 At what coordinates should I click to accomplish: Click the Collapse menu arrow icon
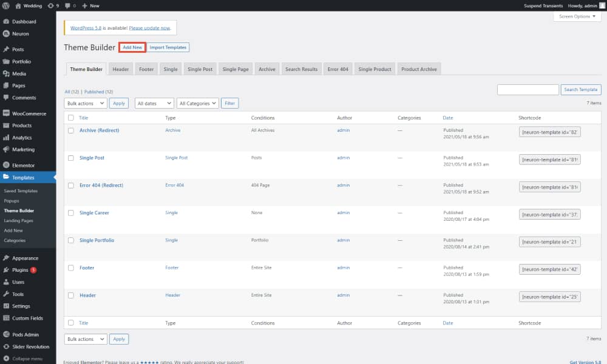tap(6, 359)
